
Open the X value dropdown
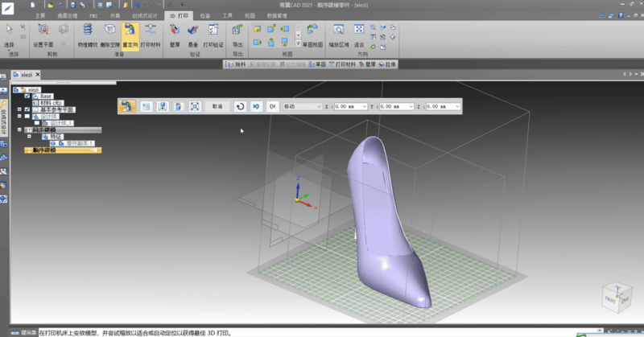pyautogui.click(x=364, y=106)
